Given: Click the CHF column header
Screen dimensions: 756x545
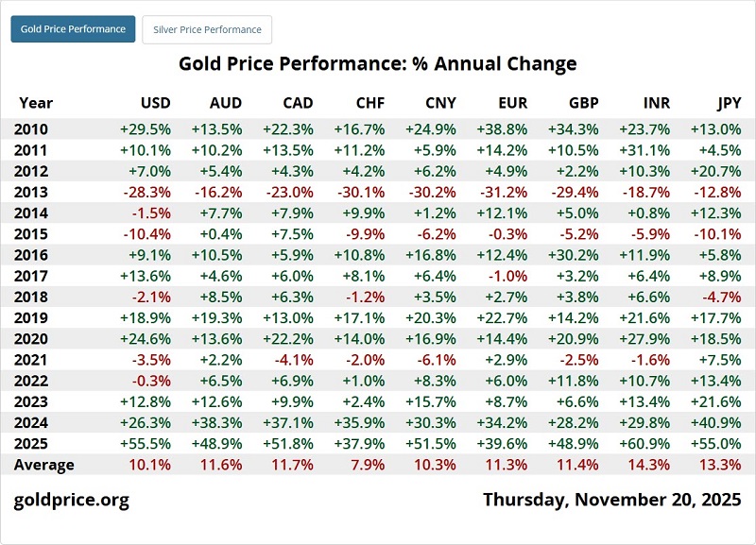Looking at the screenshot, I should pyautogui.click(x=369, y=103).
